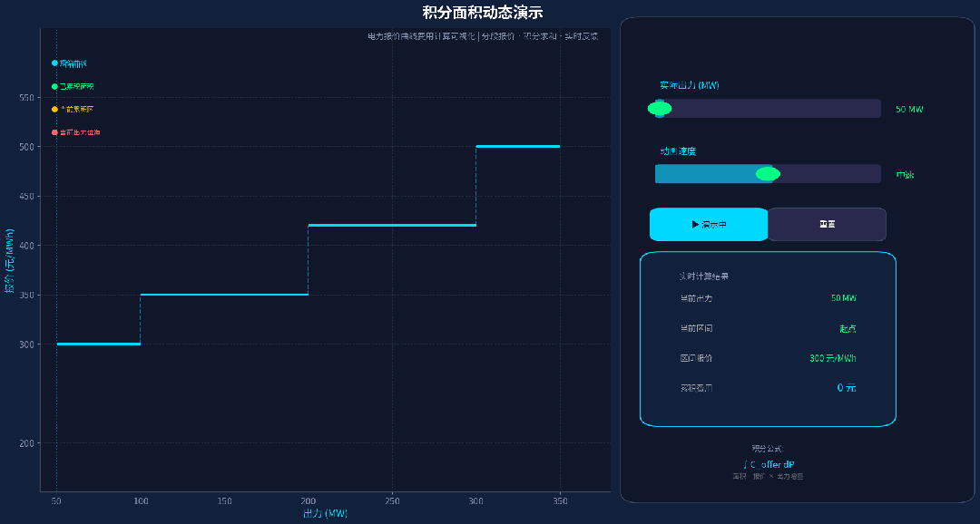Image resolution: width=980 pixels, height=524 pixels.
Task: Click x-axis tick label 200
Action: coord(309,501)
